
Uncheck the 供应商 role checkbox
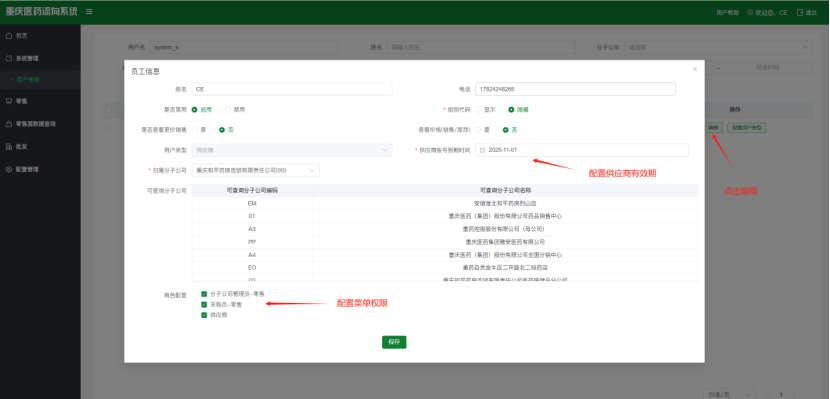204,315
